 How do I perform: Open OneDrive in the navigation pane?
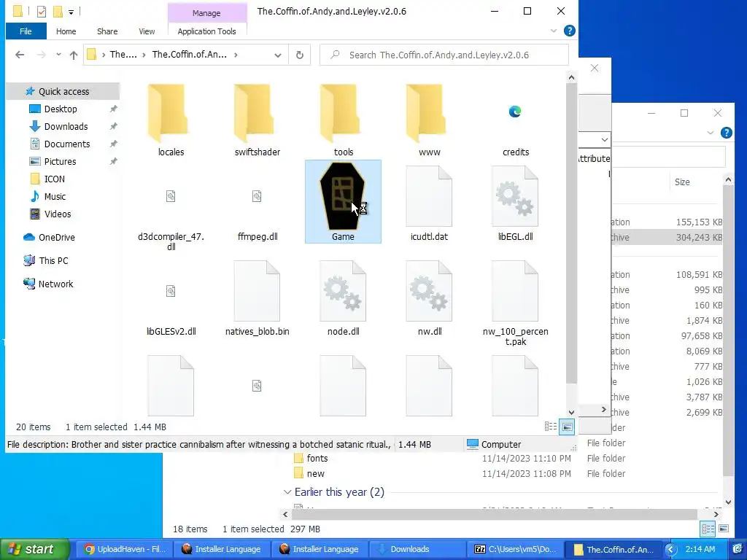point(56,237)
